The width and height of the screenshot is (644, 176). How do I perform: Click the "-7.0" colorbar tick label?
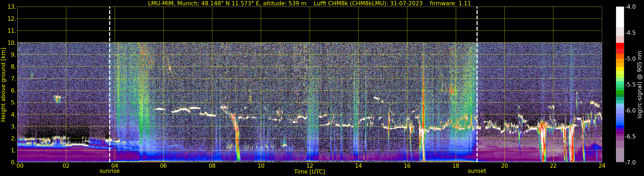click(x=630, y=163)
